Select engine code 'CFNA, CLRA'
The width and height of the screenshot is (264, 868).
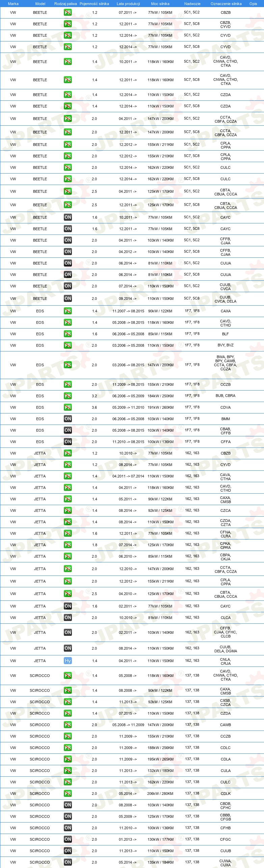[226, 534]
